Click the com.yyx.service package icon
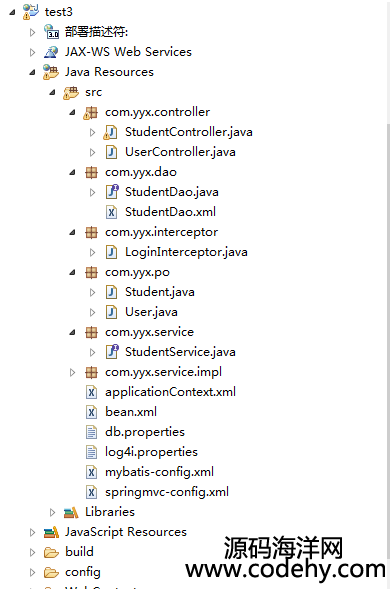This screenshot has width=390, height=589. tap(91, 332)
